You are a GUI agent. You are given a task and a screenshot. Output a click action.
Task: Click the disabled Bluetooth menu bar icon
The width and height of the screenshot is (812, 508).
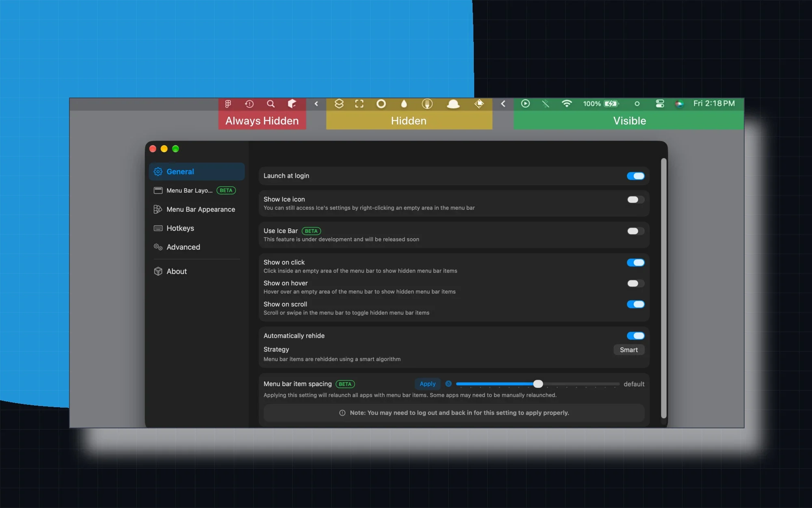[x=545, y=104]
